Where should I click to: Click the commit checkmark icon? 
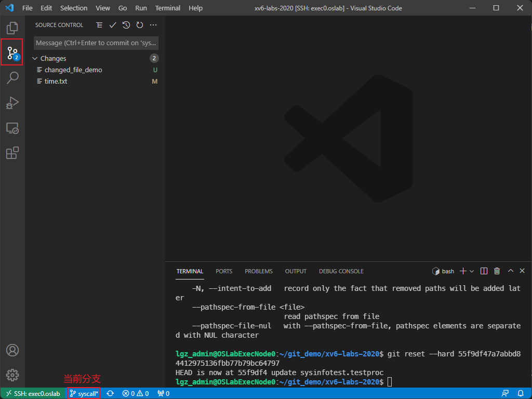pos(113,25)
